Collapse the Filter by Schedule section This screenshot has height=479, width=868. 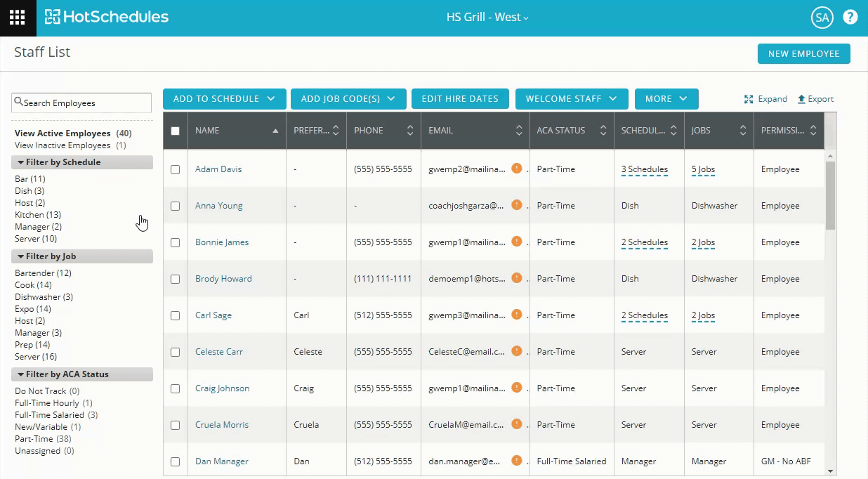(21, 162)
